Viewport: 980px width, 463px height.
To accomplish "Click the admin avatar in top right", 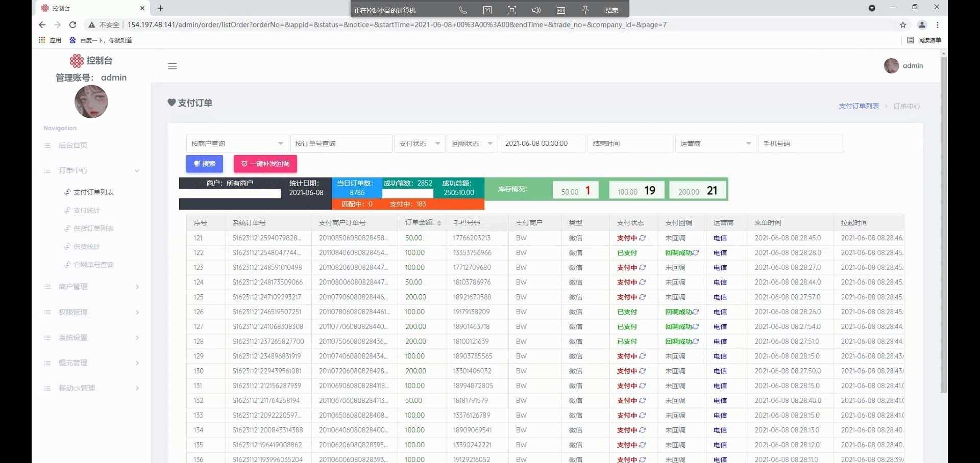I will (891, 66).
